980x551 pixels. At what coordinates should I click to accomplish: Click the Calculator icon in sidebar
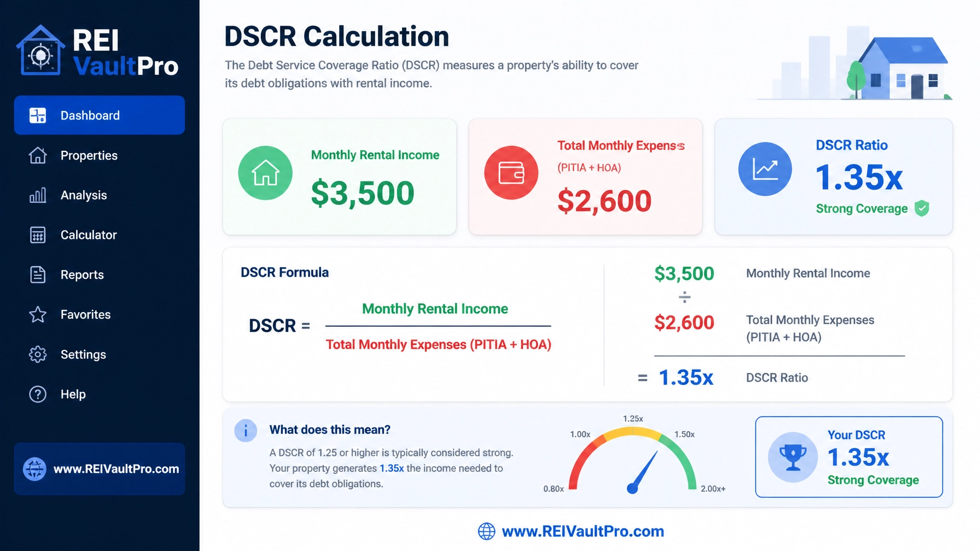[x=38, y=235]
